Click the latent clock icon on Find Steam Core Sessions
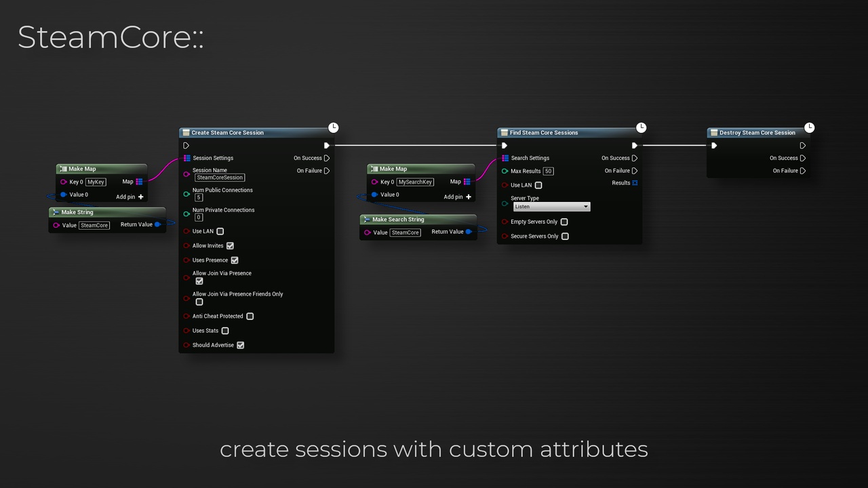This screenshot has height=488, width=868. coord(641,127)
